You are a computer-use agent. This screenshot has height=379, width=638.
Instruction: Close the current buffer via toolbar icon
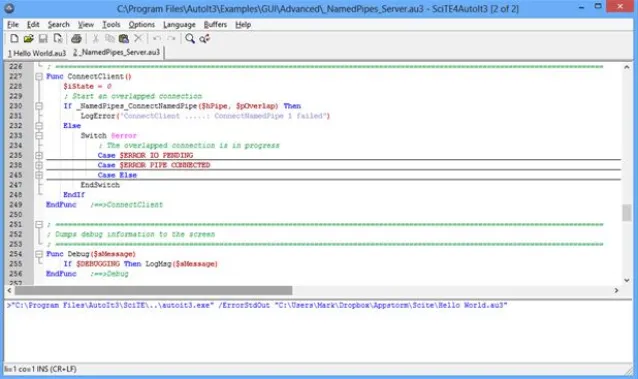point(58,39)
